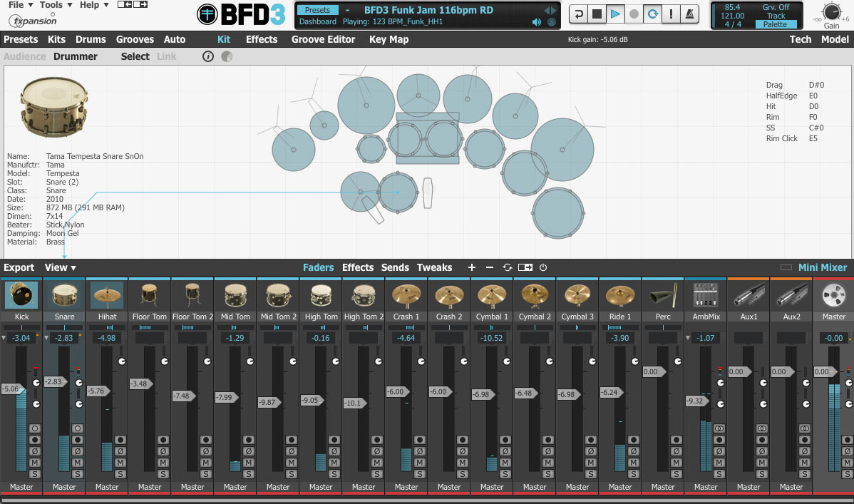854x504 pixels.
Task: Click the plus icon in mixer toolbar
Action: click(471, 267)
